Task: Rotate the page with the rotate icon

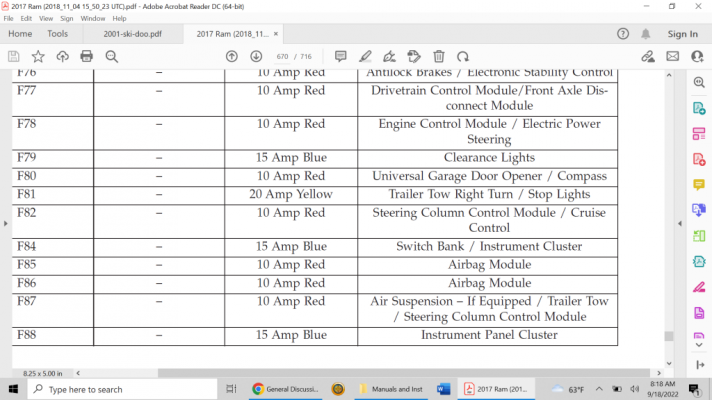Action: tap(463, 56)
